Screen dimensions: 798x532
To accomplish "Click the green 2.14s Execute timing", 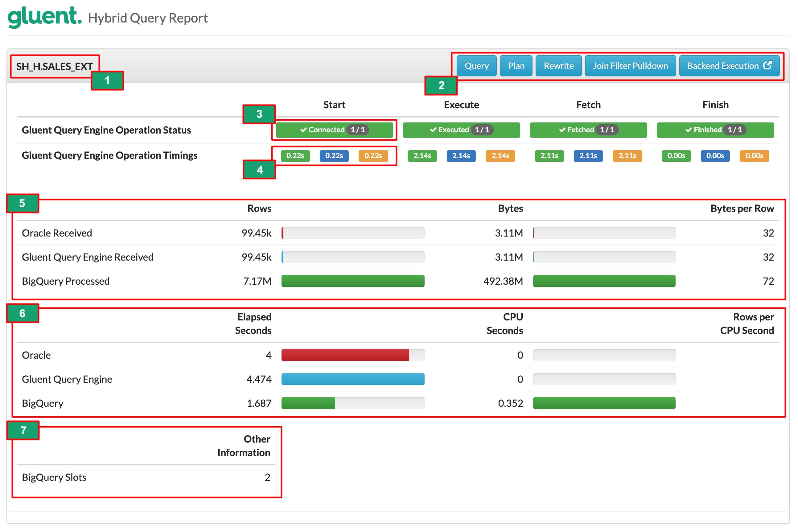I will click(422, 156).
